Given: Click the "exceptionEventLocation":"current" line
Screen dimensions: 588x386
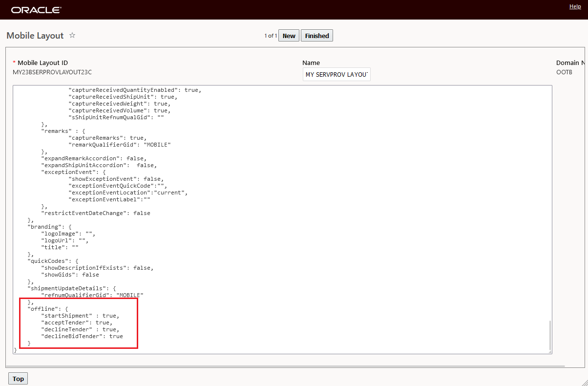Looking at the screenshot, I should [128, 193].
